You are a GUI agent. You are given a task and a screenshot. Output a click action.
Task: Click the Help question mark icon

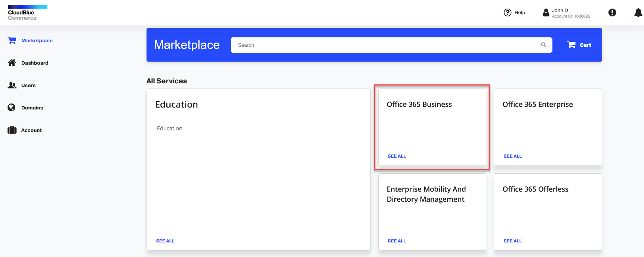click(x=507, y=12)
